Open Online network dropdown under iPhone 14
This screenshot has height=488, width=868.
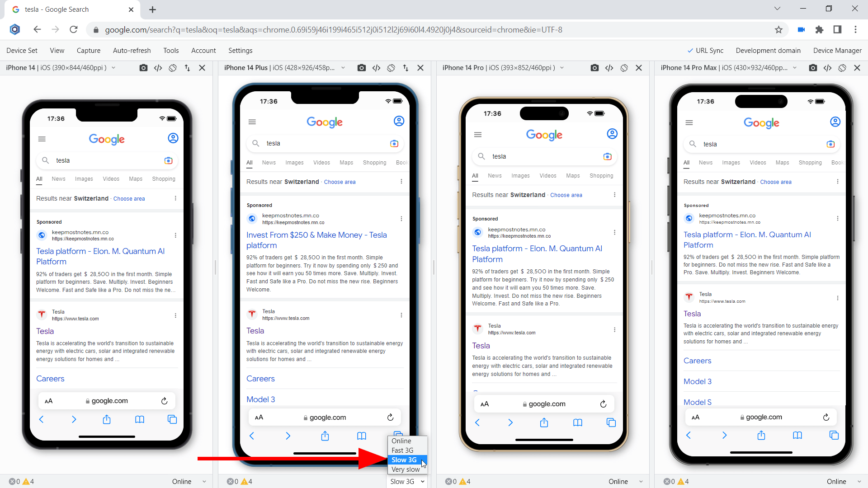[189, 481]
